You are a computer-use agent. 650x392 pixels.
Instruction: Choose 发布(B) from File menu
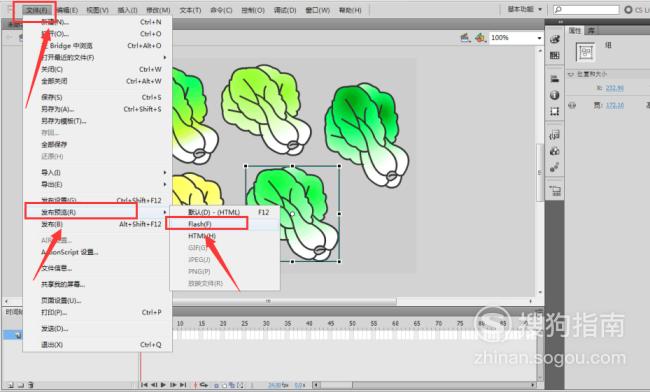tap(97, 224)
